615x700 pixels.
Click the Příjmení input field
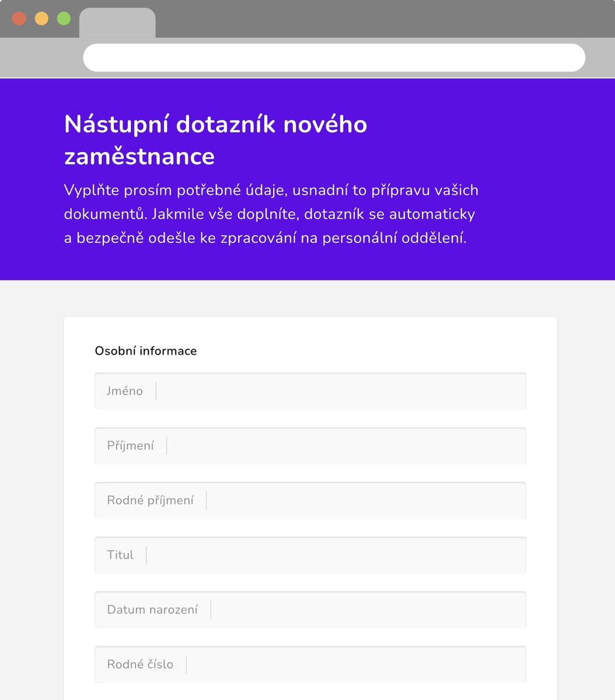[x=309, y=445]
